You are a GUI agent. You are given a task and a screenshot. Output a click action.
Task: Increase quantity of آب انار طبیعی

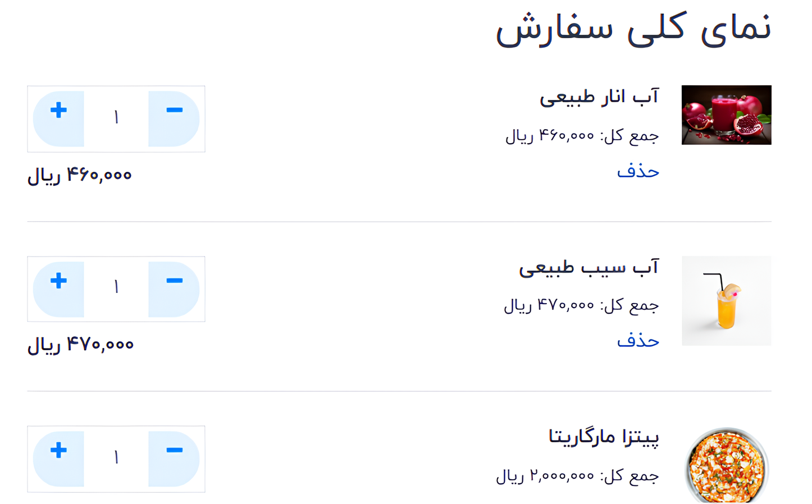[58, 119]
